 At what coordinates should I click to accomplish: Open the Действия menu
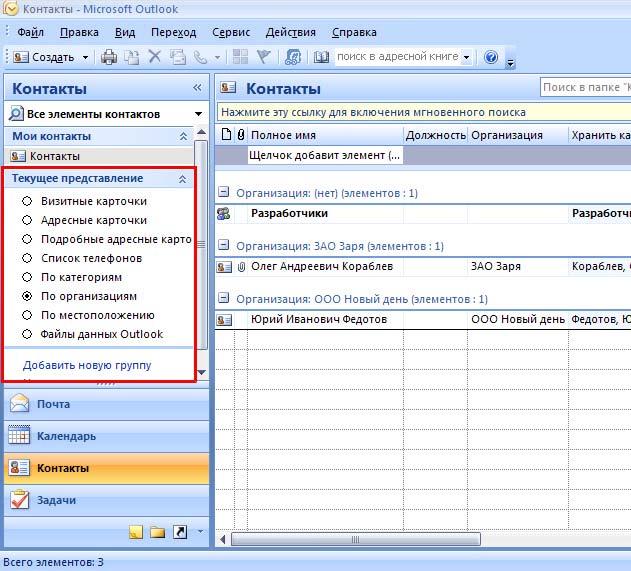click(x=291, y=32)
